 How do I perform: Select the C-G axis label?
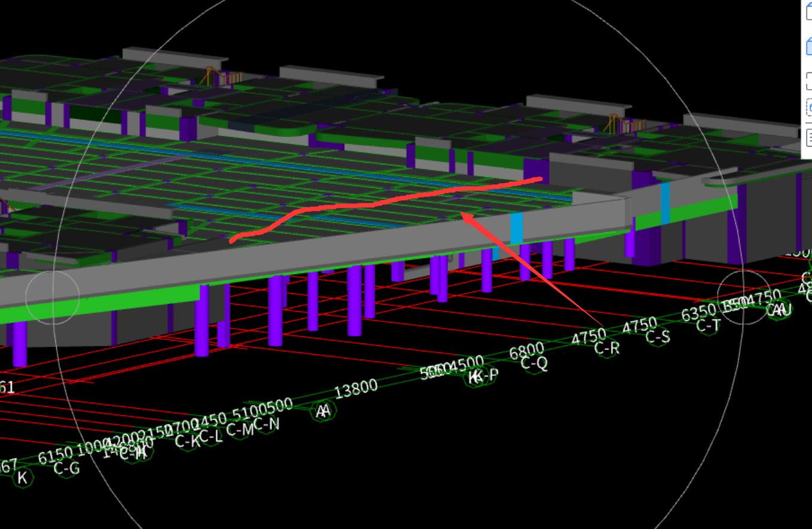click(x=66, y=468)
